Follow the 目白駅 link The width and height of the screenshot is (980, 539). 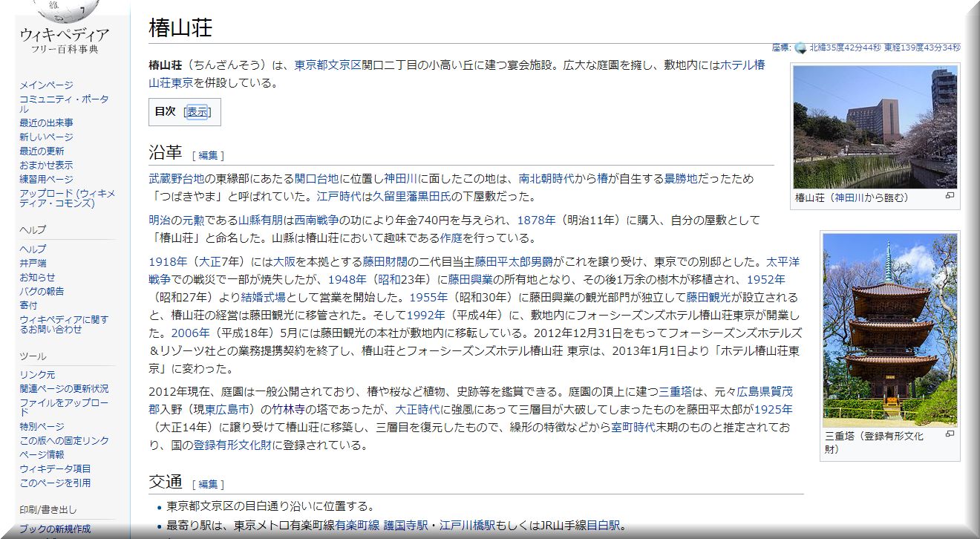point(604,526)
